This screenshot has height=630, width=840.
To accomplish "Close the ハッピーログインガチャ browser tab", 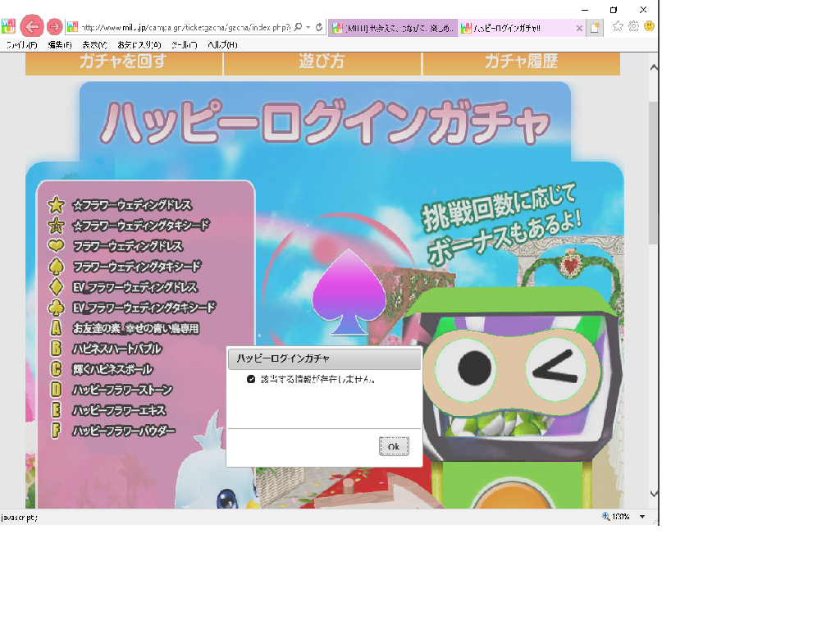I will click(x=579, y=28).
